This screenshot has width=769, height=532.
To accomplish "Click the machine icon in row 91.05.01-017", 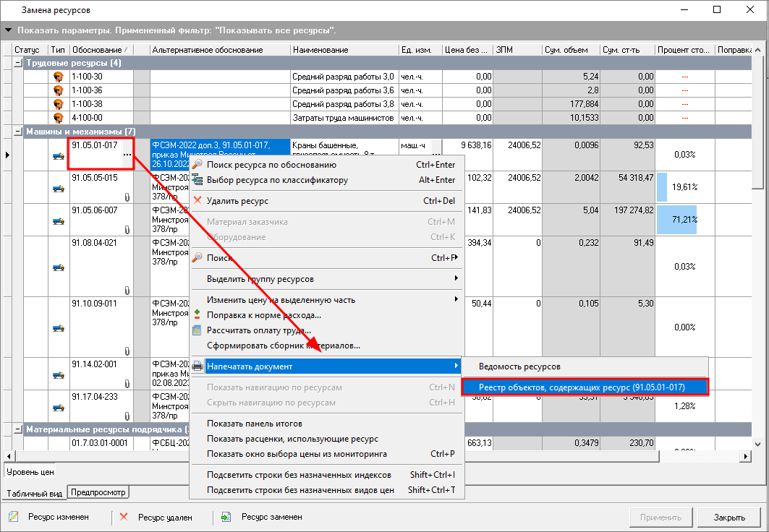I will 59,156.
